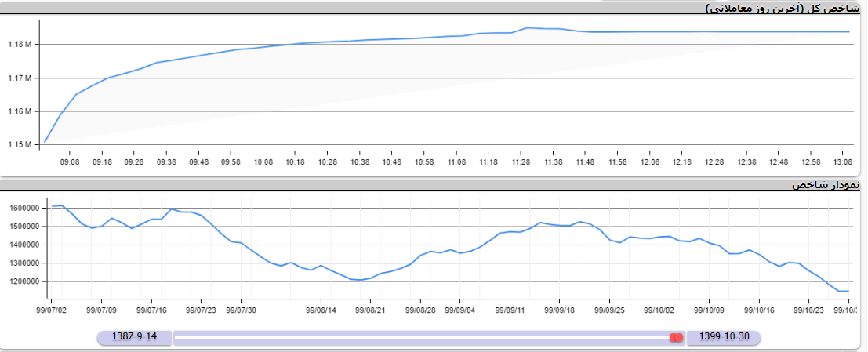Image resolution: width=868 pixels, height=352 pixels.
Task: Click the 10:18 time axis label
Action: pyautogui.click(x=295, y=162)
